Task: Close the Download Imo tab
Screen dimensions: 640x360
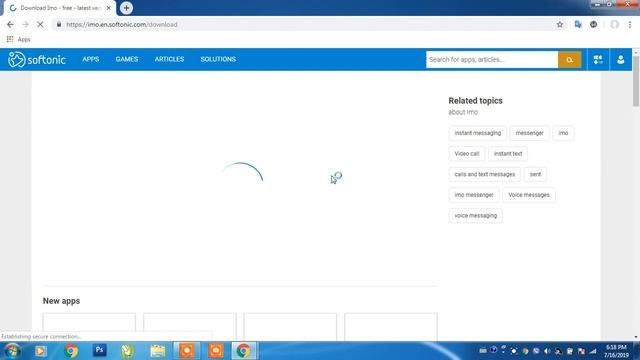Action: click(109, 8)
